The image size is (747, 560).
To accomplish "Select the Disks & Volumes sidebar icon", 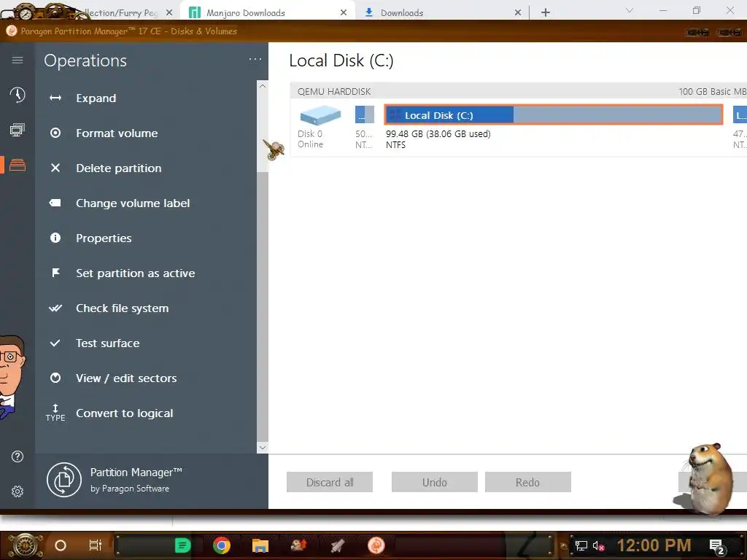I will (x=18, y=165).
